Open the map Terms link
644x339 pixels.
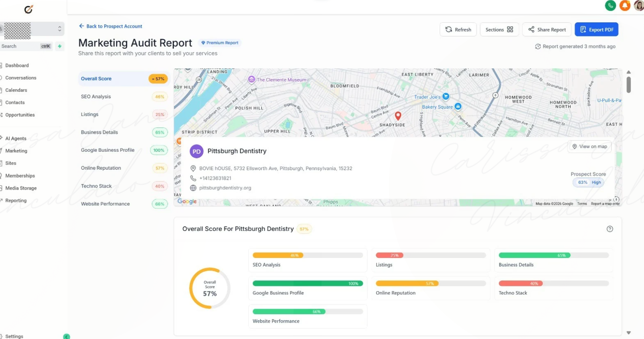[x=582, y=204]
